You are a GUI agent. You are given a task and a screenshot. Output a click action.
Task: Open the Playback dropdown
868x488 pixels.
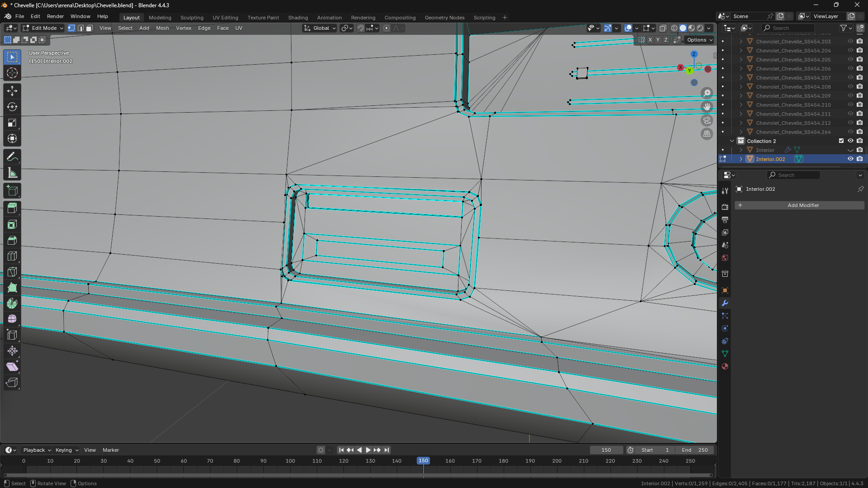point(37,450)
